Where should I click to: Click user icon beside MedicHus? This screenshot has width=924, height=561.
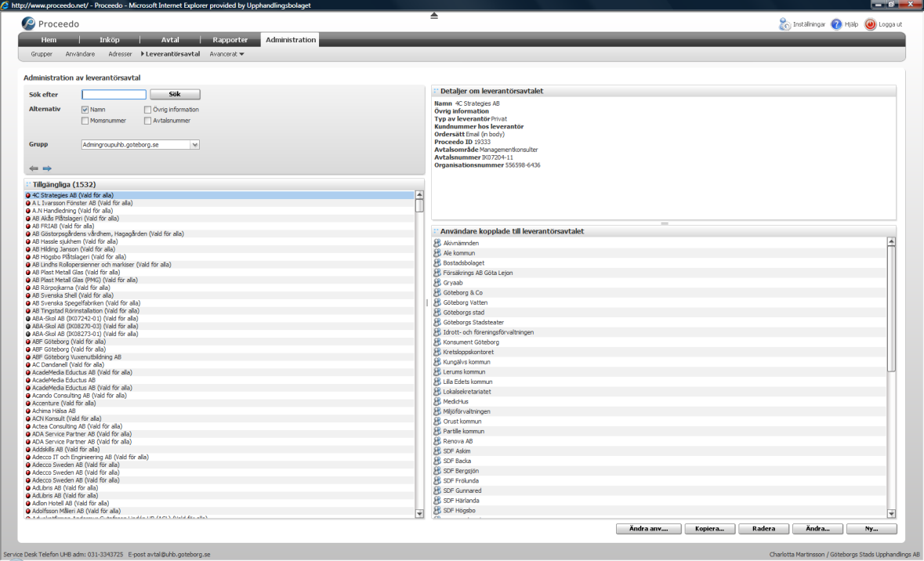(437, 401)
